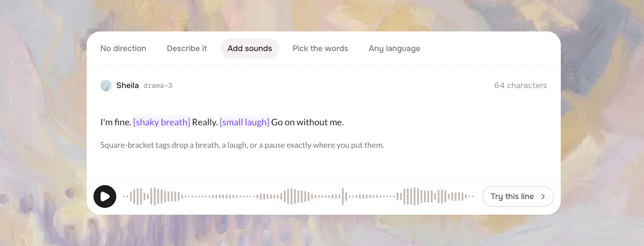Select the No direction tab
This screenshot has height=246, width=644.
click(x=123, y=49)
